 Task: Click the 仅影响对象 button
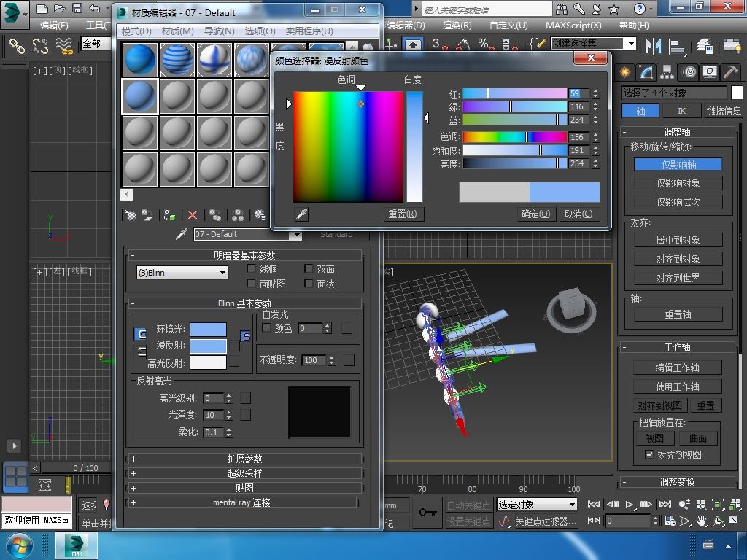tap(678, 183)
